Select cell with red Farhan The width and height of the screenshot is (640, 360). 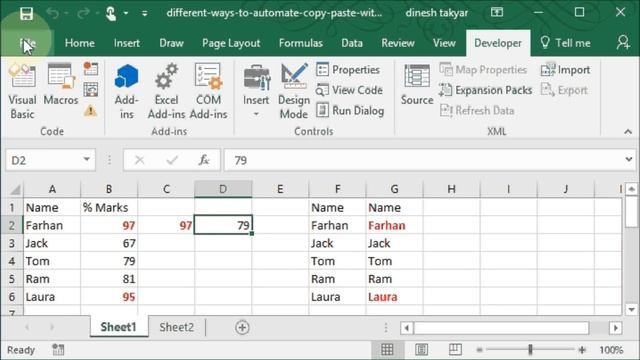[x=394, y=225]
